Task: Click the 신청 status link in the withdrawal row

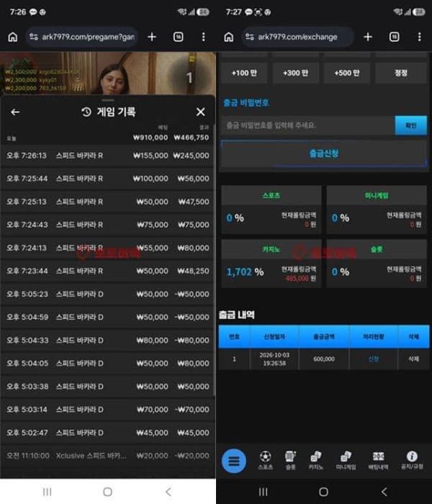Action: 373,359
